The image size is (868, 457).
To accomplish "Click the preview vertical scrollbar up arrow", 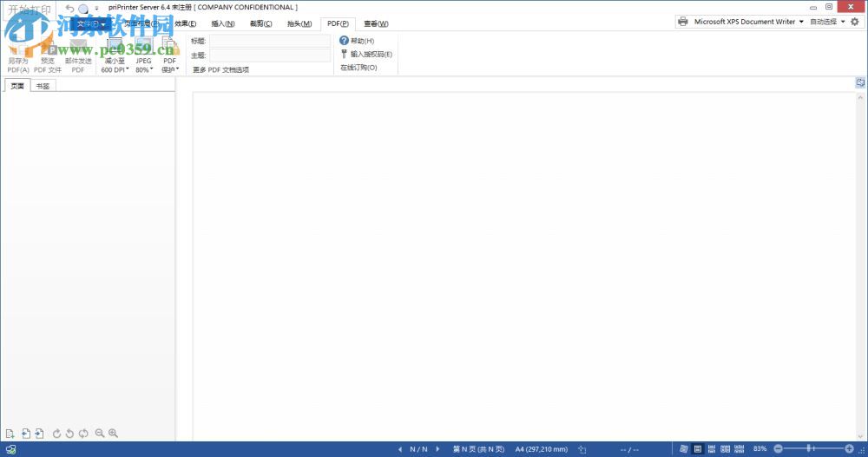I will click(x=860, y=97).
